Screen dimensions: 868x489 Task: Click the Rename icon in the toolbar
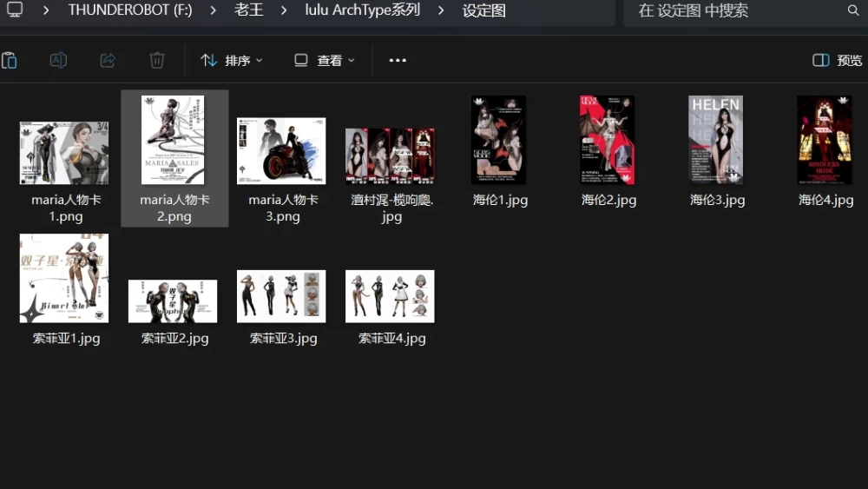click(58, 60)
